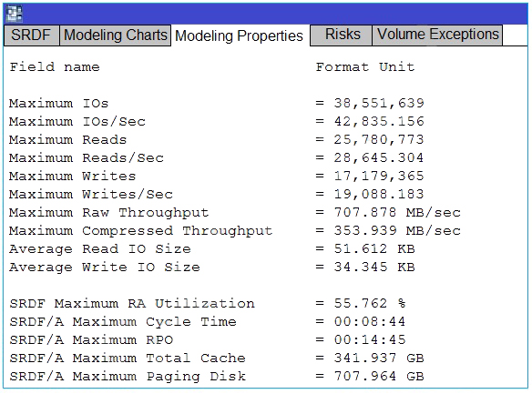Open the Modeling Charts tab
532x394 pixels.
click(116, 35)
